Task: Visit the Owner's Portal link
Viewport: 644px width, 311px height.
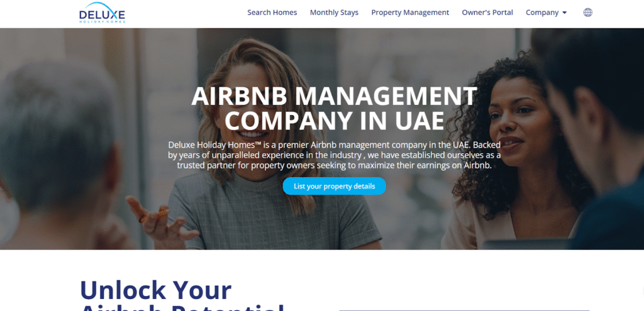Action: click(x=487, y=13)
